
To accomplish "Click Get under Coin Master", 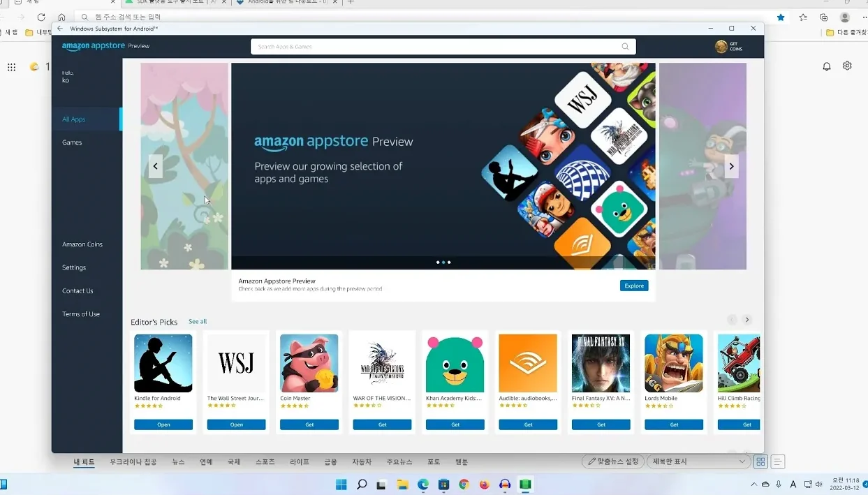I will tap(309, 424).
